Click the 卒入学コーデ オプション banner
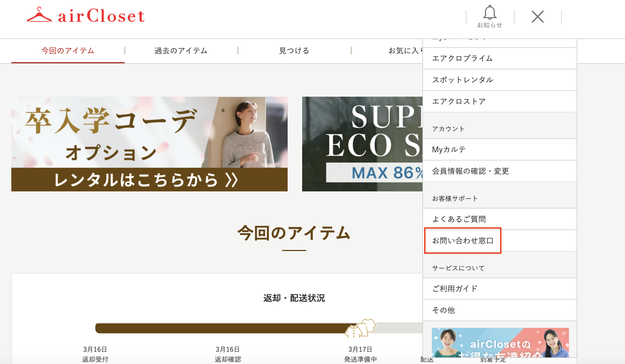 point(149,144)
